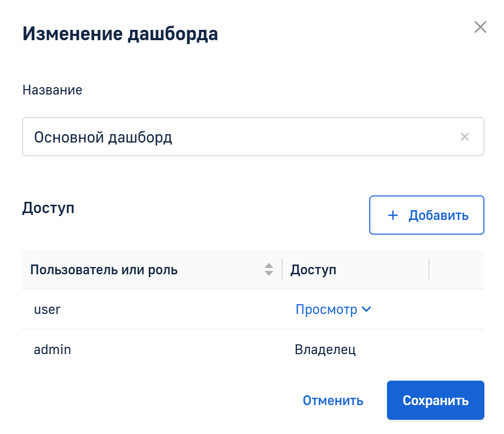Screen dimensions: 504x434
Task: Click the divider after the user column header
Action: coord(282,270)
